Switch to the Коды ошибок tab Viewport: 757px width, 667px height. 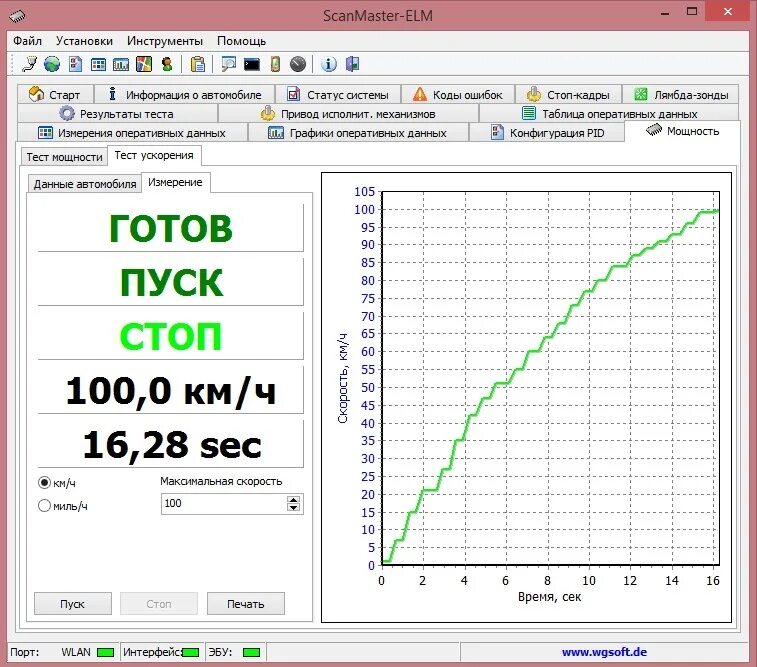tap(458, 95)
